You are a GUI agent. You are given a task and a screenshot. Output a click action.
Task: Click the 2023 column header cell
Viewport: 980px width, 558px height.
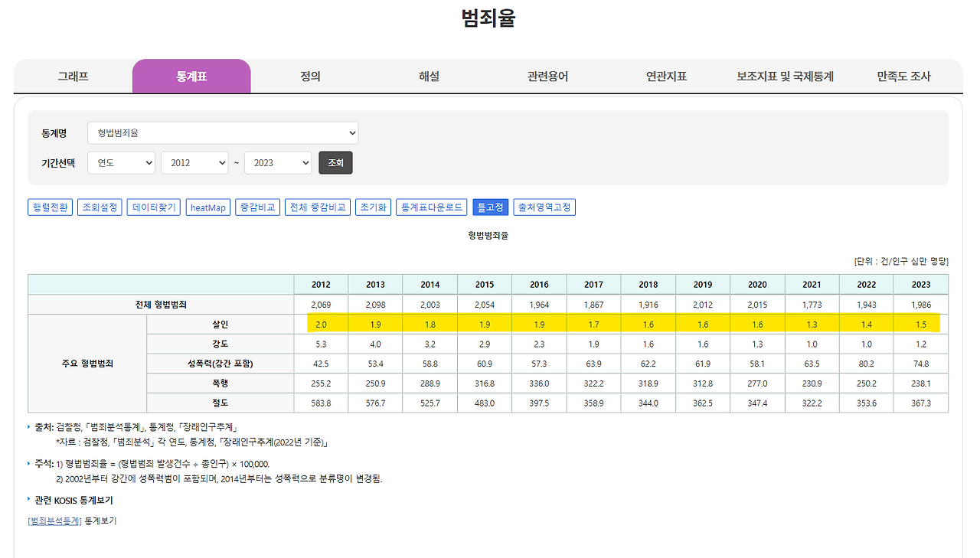tap(921, 284)
